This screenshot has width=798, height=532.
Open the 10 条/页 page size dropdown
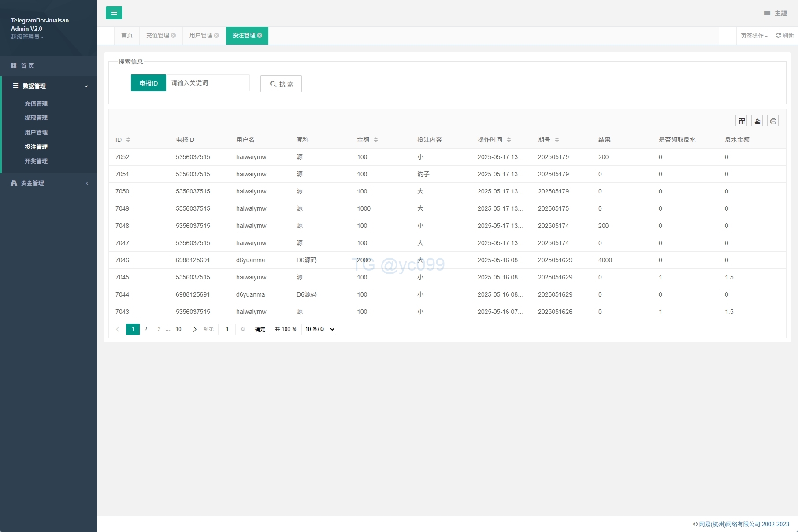click(x=319, y=329)
